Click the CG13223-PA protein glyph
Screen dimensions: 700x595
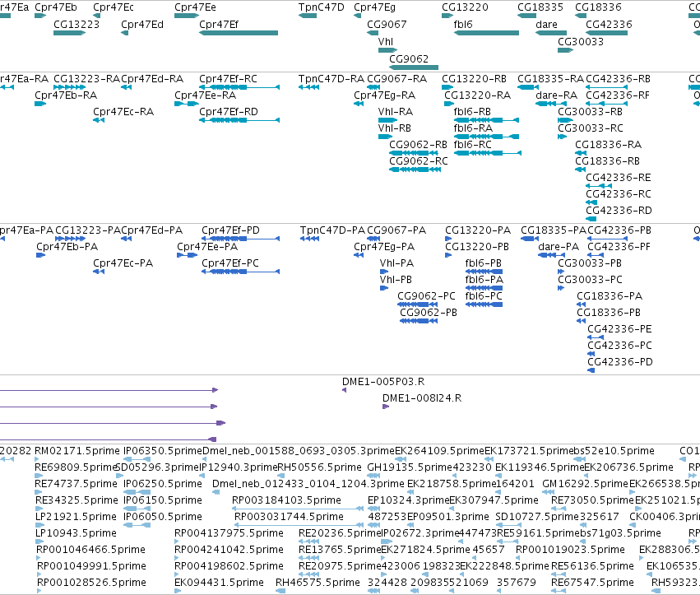(x=70, y=239)
